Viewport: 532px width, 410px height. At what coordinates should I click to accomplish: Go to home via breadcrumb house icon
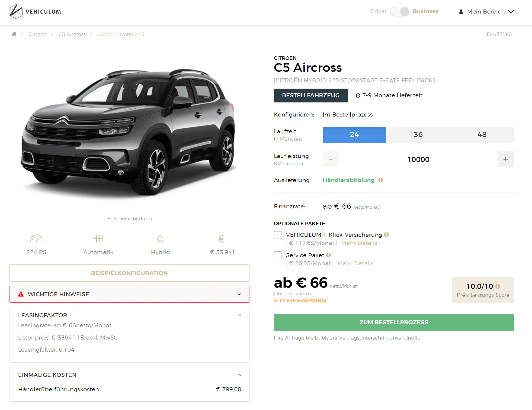(x=14, y=34)
